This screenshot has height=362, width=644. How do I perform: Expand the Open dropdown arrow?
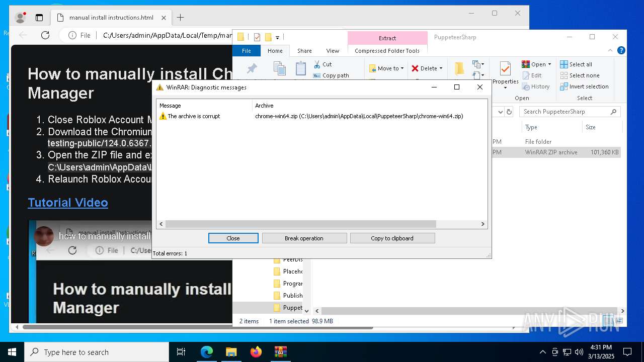click(x=549, y=64)
